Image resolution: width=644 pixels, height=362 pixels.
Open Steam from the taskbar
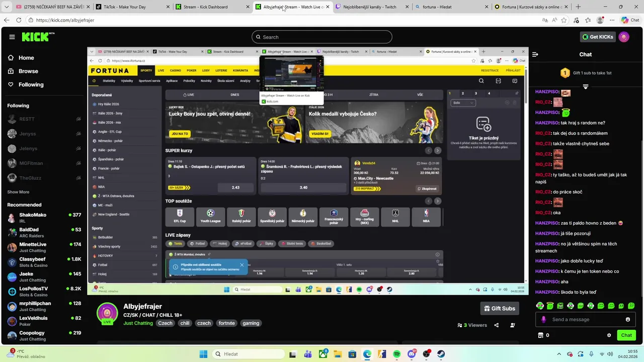coord(441,354)
